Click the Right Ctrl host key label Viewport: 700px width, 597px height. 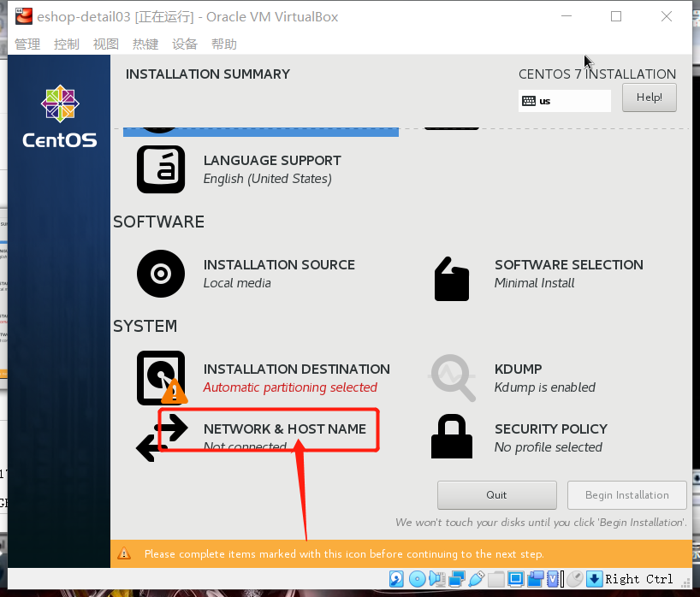pyautogui.click(x=639, y=579)
